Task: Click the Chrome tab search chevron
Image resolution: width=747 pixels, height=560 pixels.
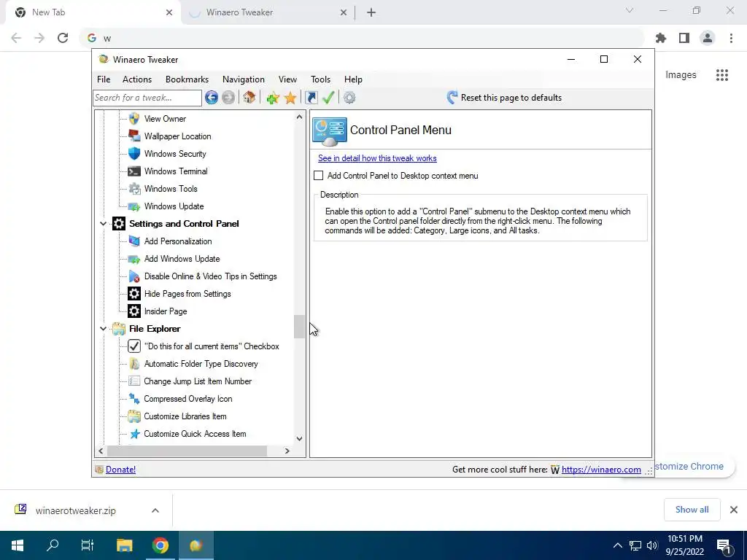Action: (x=630, y=10)
